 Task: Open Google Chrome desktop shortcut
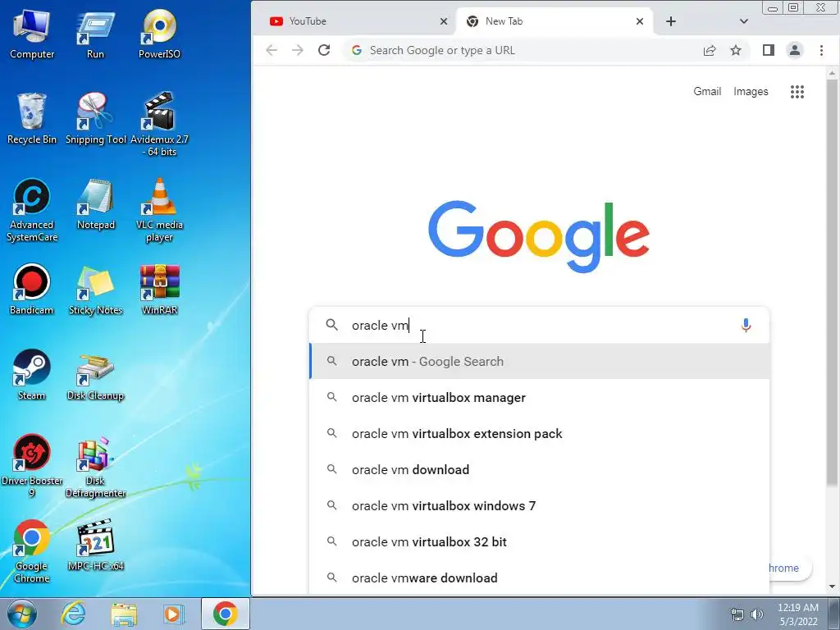(x=32, y=551)
